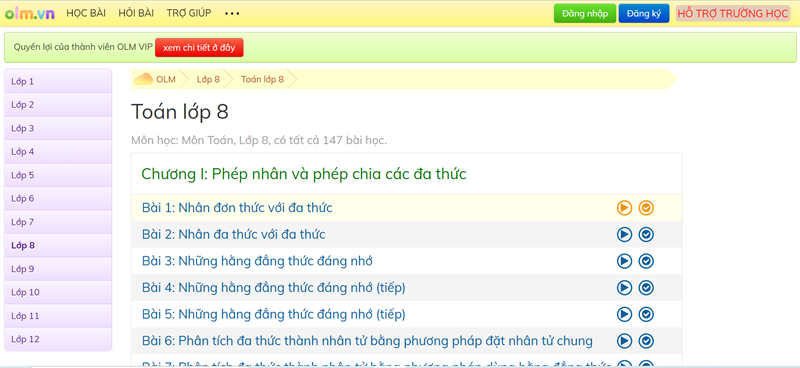Open the three-dots more menu

click(x=232, y=14)
